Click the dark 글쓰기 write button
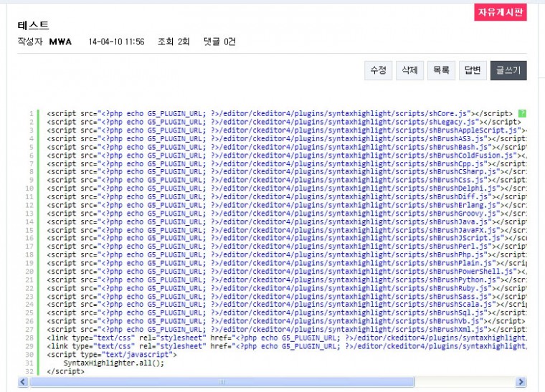 pos(508,70)
